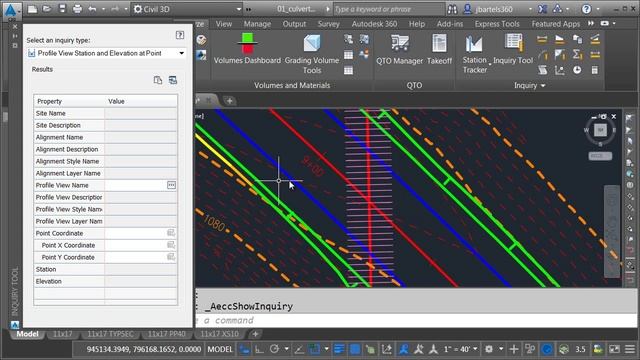This screenshot has width=640, height=360.
Task: Open the inquiry type dropdown list
Action: pos(106,53)
